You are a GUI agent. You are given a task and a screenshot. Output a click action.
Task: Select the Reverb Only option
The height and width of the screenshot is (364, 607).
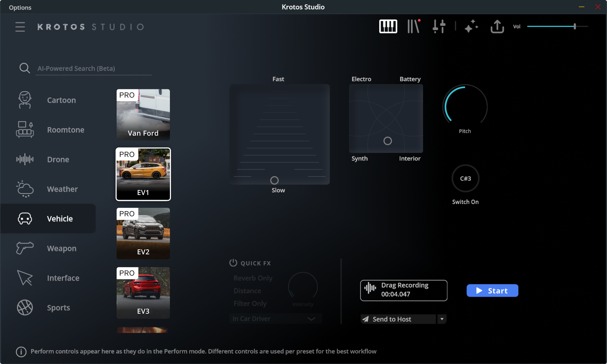coord(253,278)
